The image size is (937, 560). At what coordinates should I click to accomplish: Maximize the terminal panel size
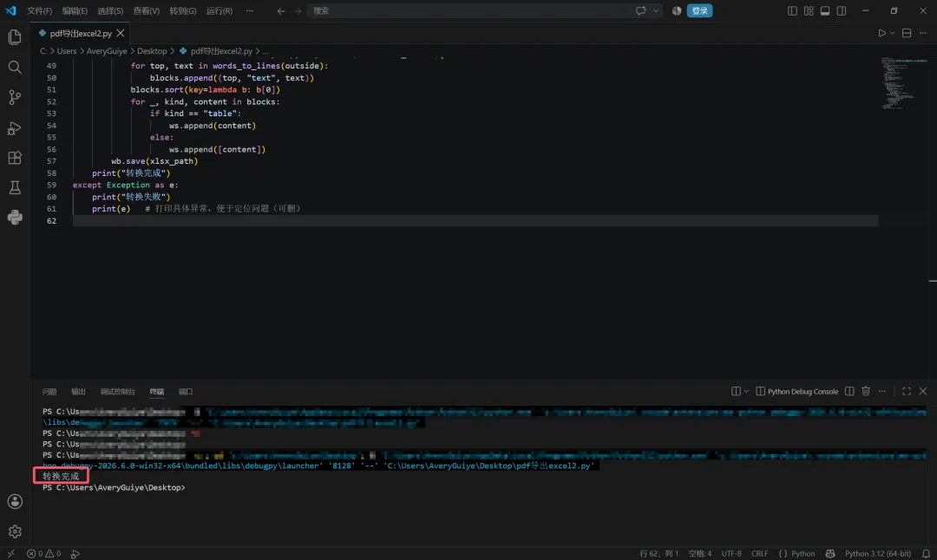[907, 392]
